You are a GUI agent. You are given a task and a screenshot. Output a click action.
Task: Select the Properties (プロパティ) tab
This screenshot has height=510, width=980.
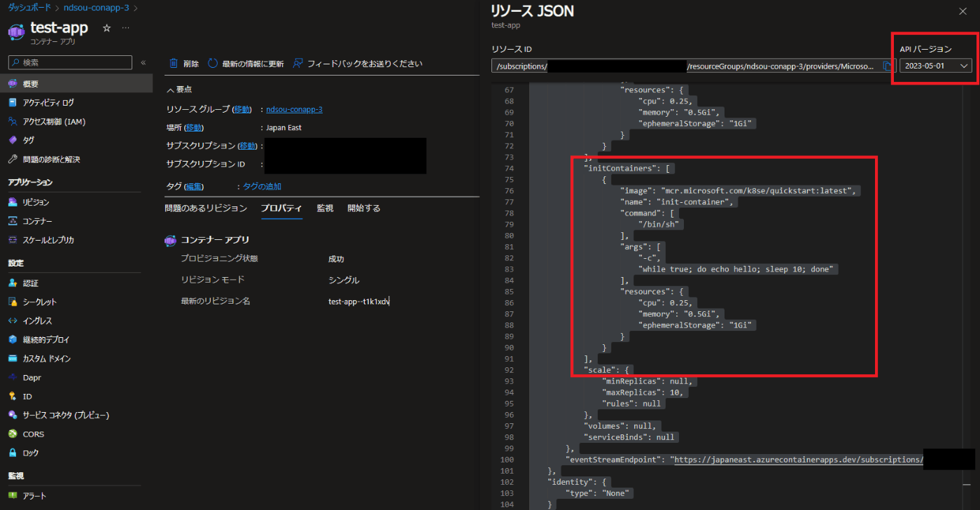tap(281, 208)
